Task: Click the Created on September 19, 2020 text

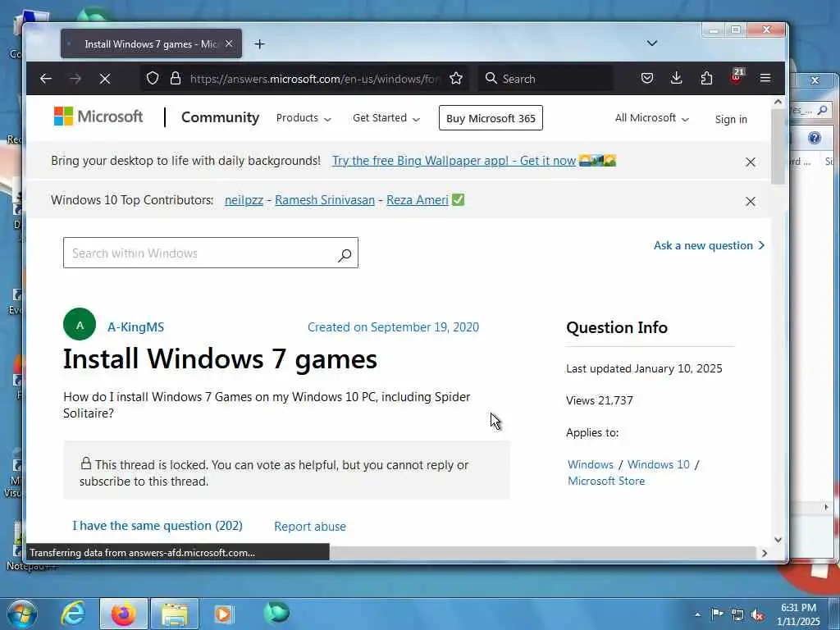Action: [393, 326]
